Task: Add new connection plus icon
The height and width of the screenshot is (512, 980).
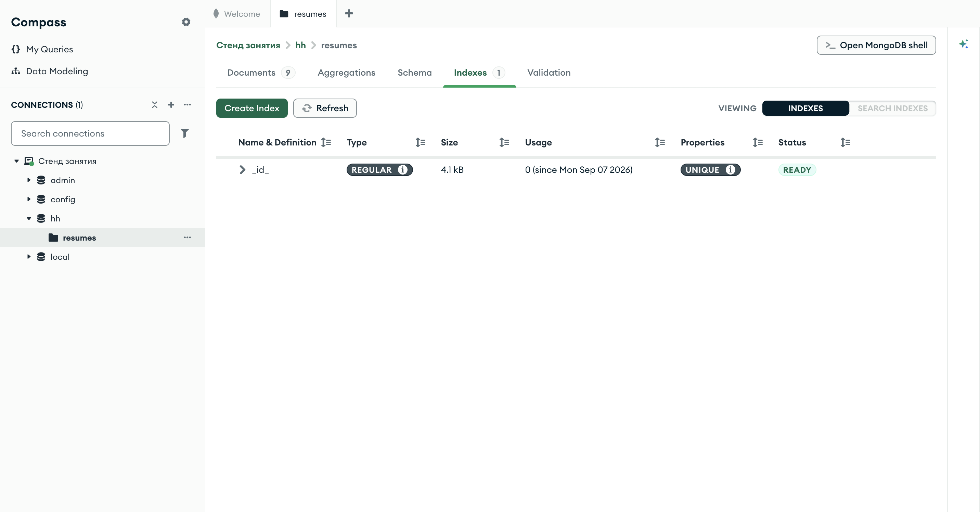Action: point(171,105)
